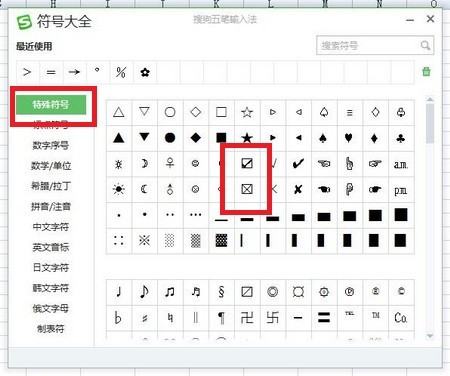Image resolution: width=450 pixels, height=376 pixels.
Task: Insert the hollow up triangle symbol
Action: 119,112
